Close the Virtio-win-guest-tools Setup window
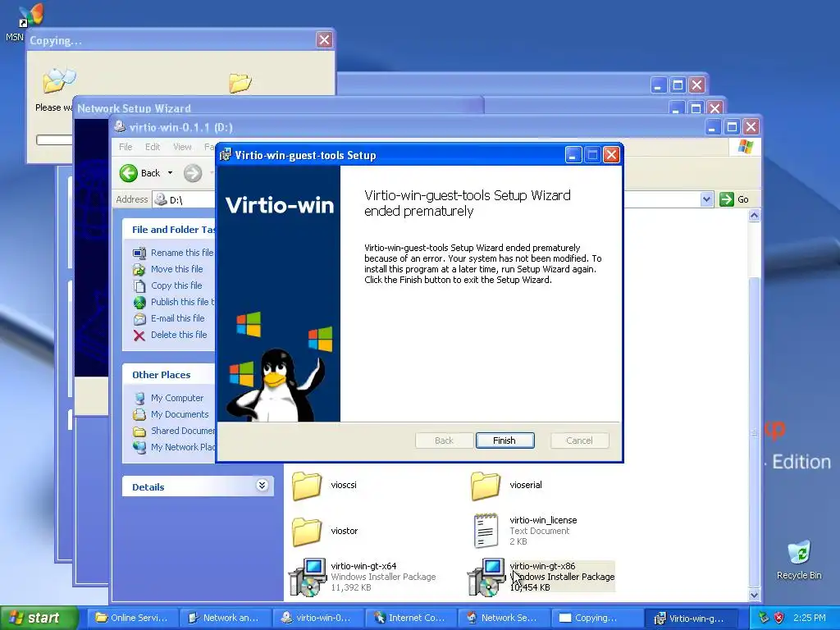Screen dimensions: 840x630 [611, 155]
